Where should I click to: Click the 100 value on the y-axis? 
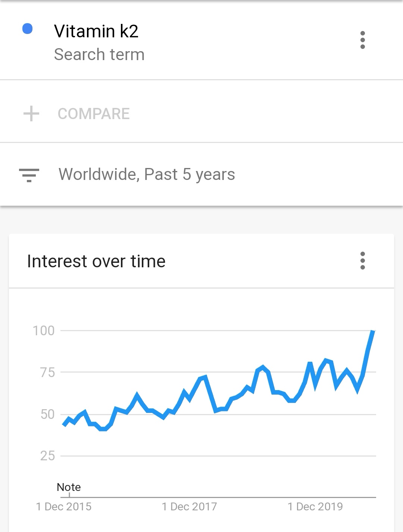point(44,331)
